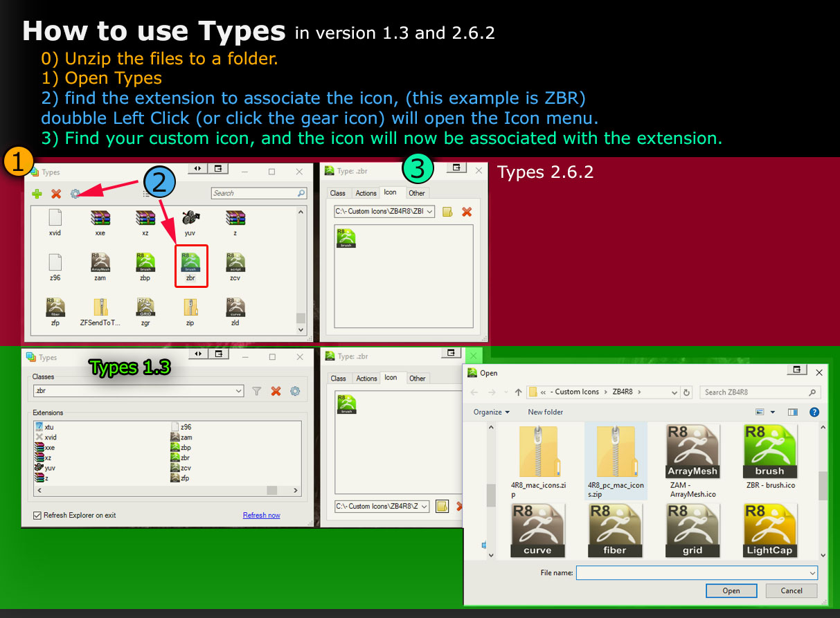The image size is (840, 618).
Task: Select the zip type icon in Types 2.6.2
Action: pyautogui.click(x=190, y=312)
